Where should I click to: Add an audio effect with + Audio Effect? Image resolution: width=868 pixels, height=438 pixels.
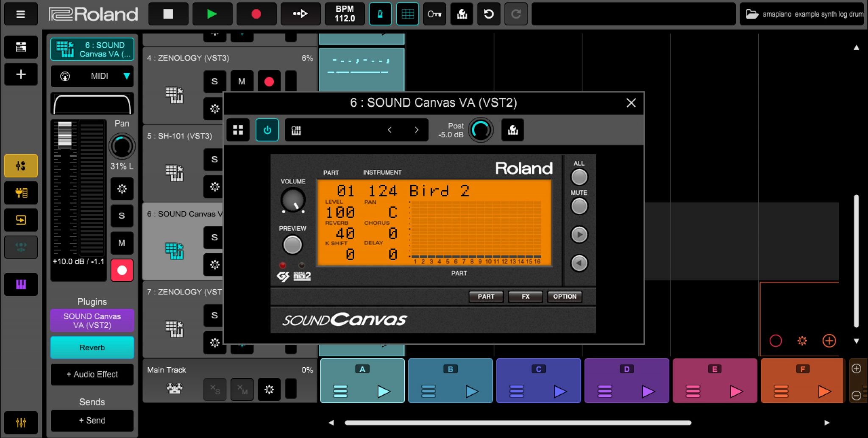point(92,374)
